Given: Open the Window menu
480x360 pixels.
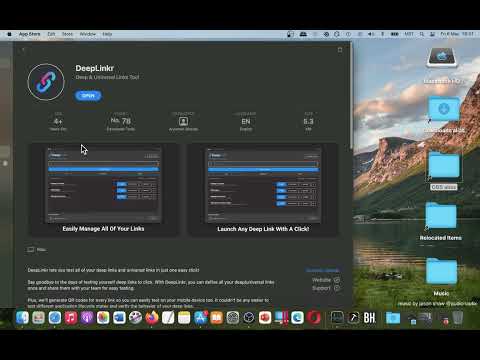Looking at the screenshot, I should pos(88,34).
